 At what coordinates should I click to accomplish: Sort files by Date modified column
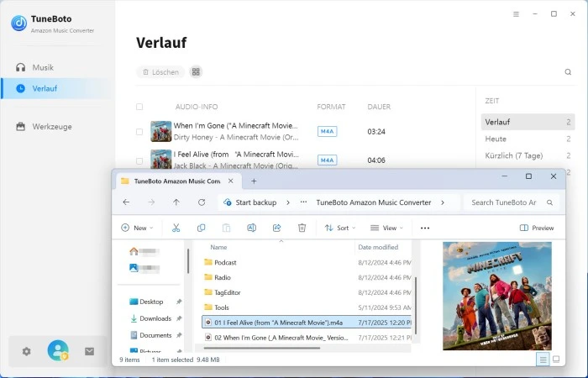click(378, 247)
